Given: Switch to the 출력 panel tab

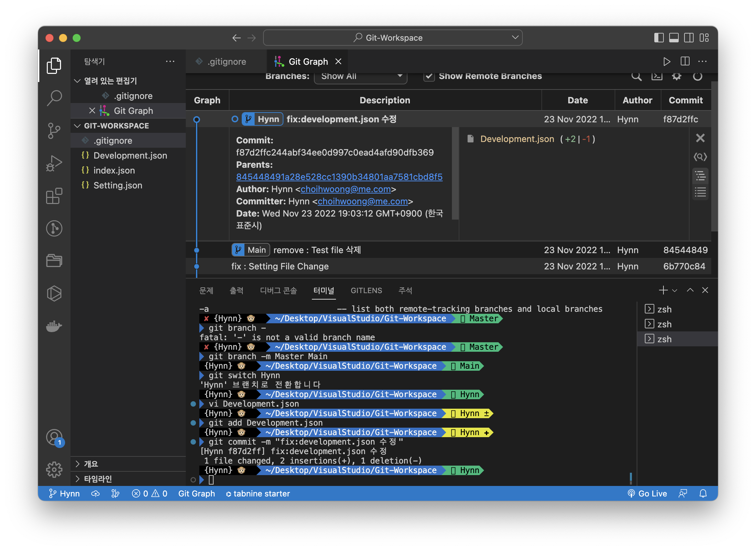Looking at the screenshot, I should coord(236,290).
